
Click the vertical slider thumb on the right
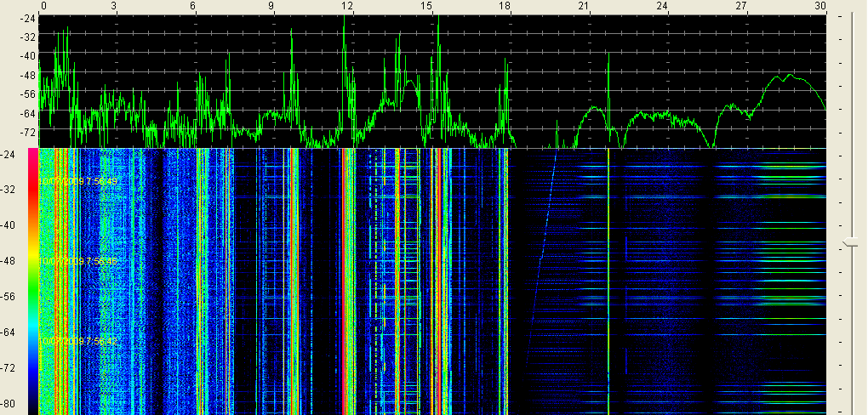[x=852, y=244]
